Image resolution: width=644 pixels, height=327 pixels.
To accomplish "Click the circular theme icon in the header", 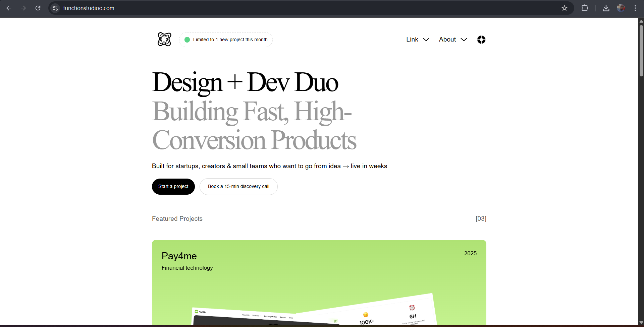I will pyautogui.click(x=481, y=40).
